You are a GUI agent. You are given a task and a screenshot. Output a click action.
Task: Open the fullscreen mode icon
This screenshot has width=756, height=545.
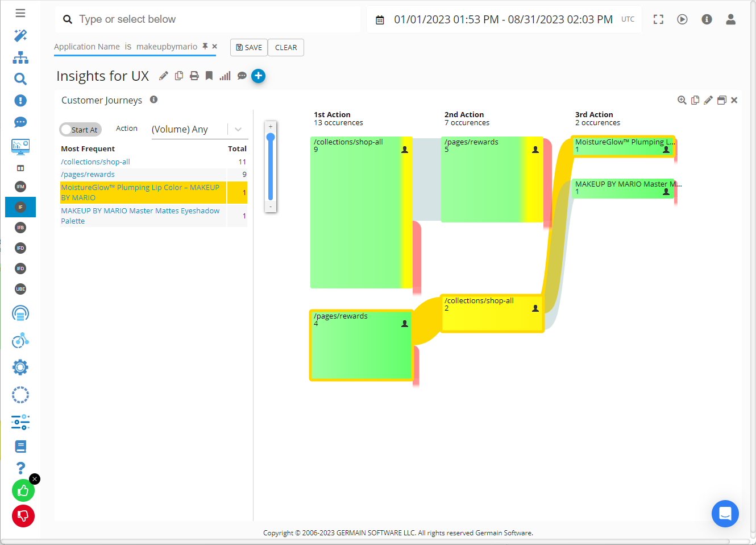coord(658,19)
